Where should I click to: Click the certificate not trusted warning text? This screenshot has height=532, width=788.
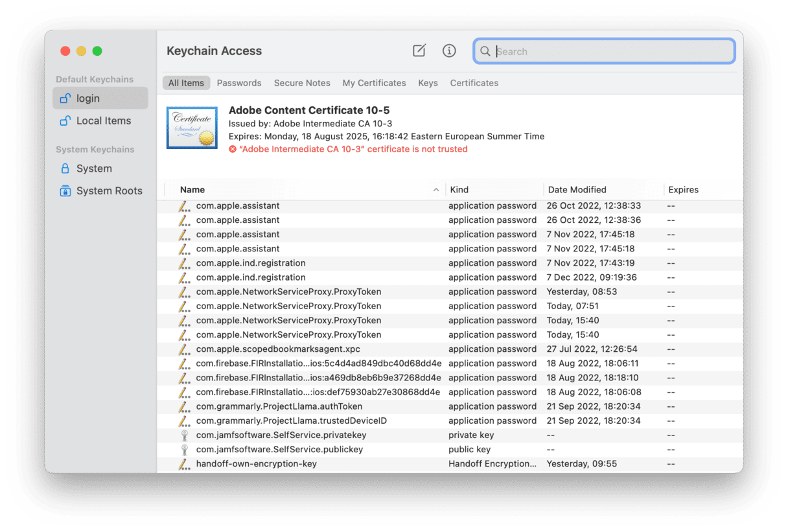[353, 149]
